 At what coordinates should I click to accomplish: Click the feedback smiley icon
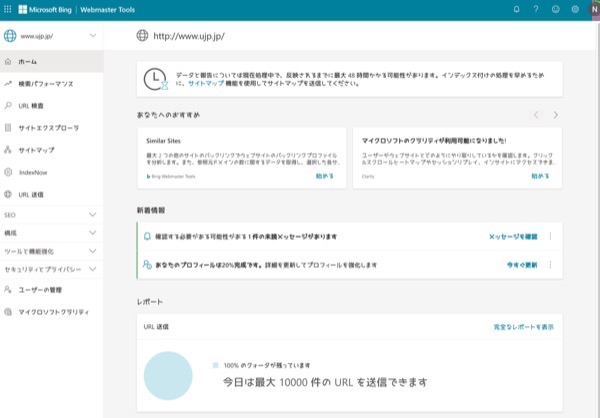pyautogui.click(x=555, y=10)
